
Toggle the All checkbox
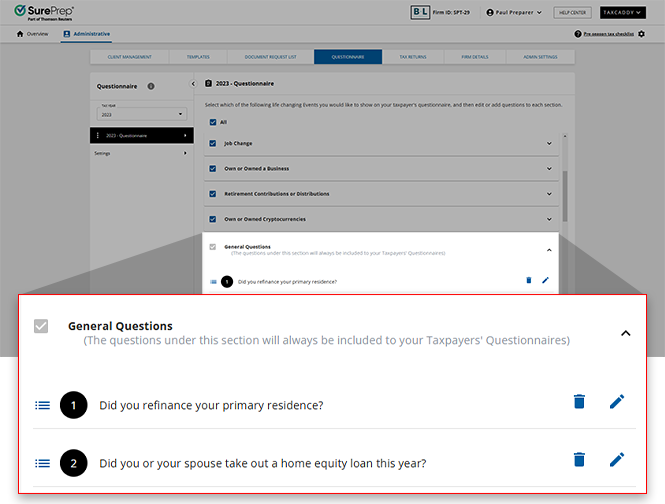click(213, 122)
